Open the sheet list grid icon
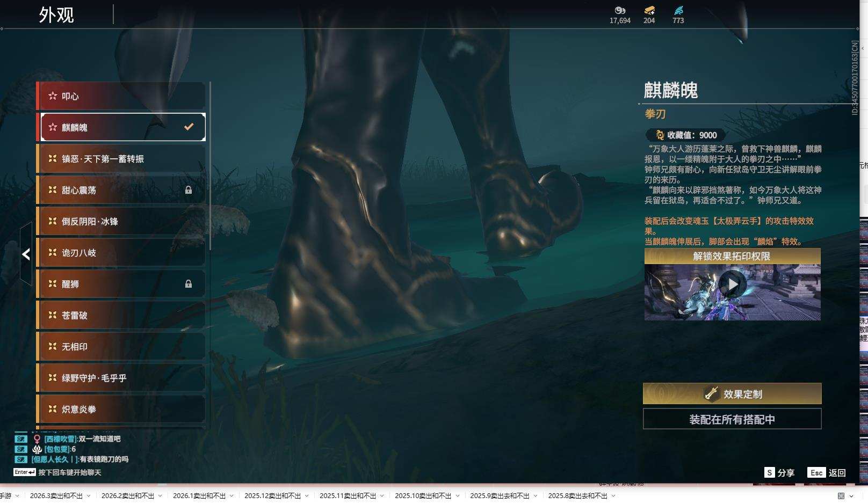 coord(841,496)
